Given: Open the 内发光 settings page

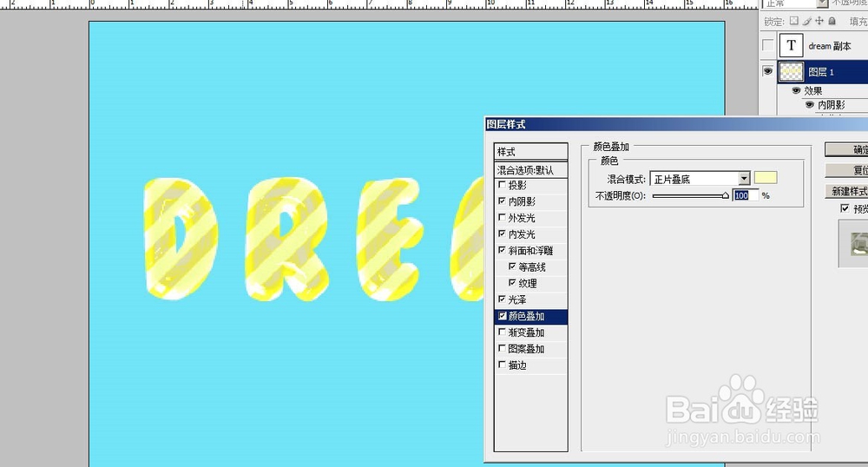Looking at the screenshot, I should pyautogui.click(x=522, y=234).
